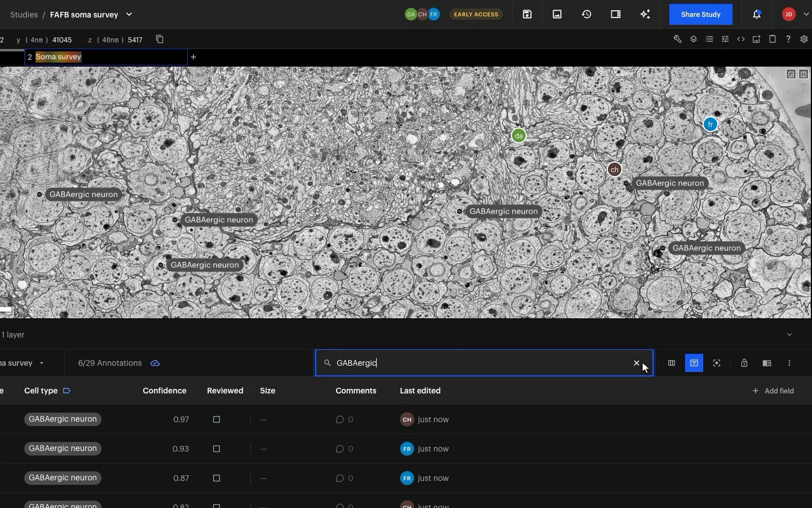Click the Share Study button

click(701, 15)
